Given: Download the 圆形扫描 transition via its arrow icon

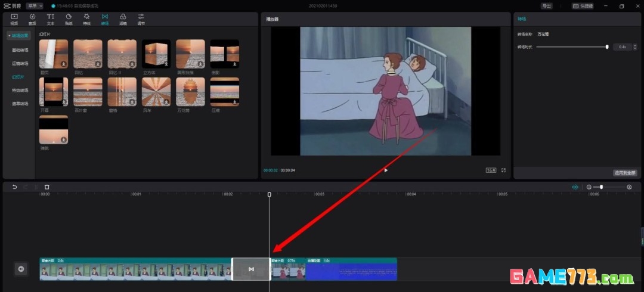Looking at the screenshot, I should pos(200,64).
